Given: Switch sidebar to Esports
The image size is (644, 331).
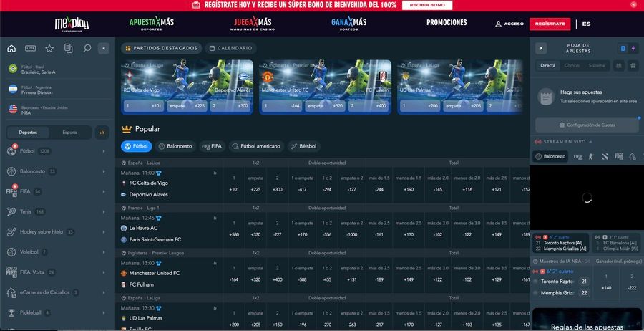Looking at the screenshot, I should point(70,133).
